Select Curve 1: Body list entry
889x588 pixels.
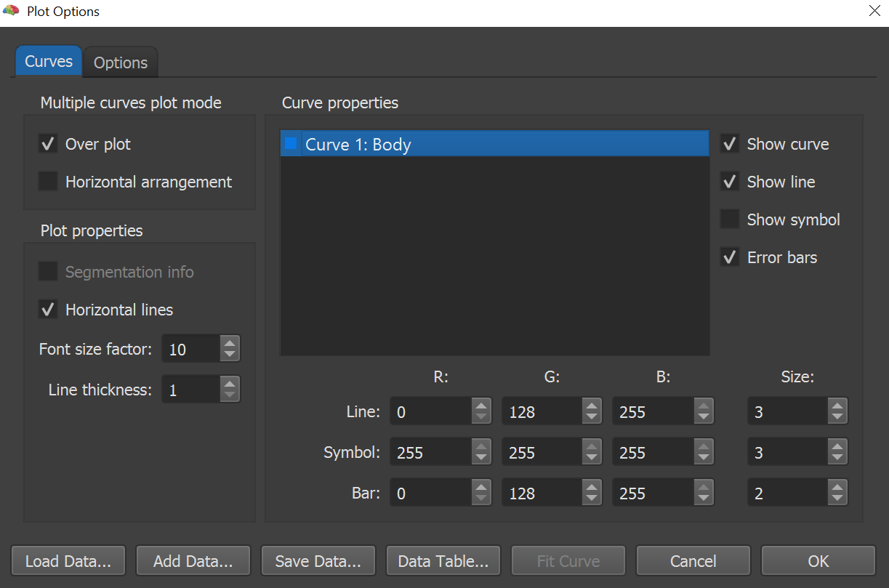click(x=494, y=144)
